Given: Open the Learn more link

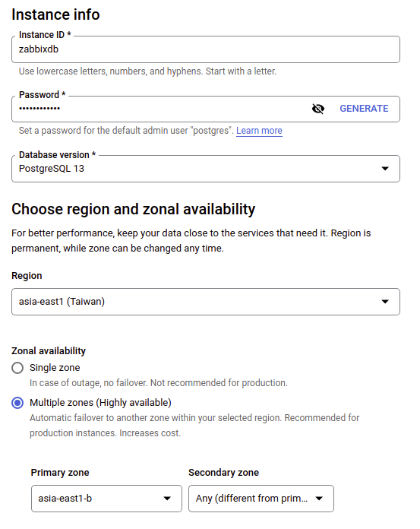Looking at the screenshot, I should click(259, 131).
